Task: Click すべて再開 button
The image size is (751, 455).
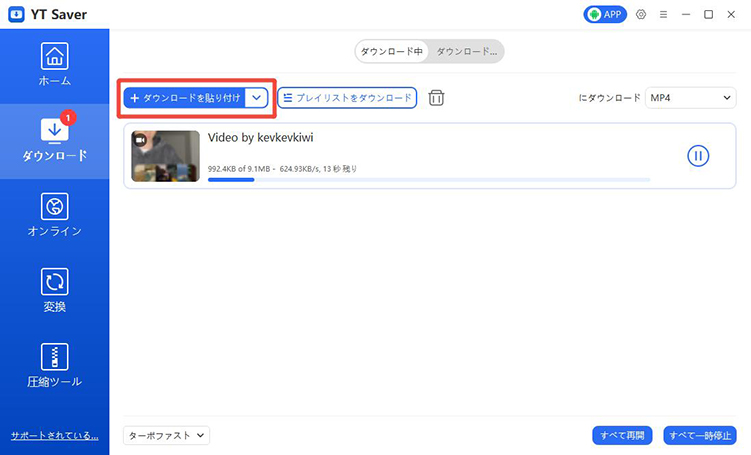Action: click(622, 435)
